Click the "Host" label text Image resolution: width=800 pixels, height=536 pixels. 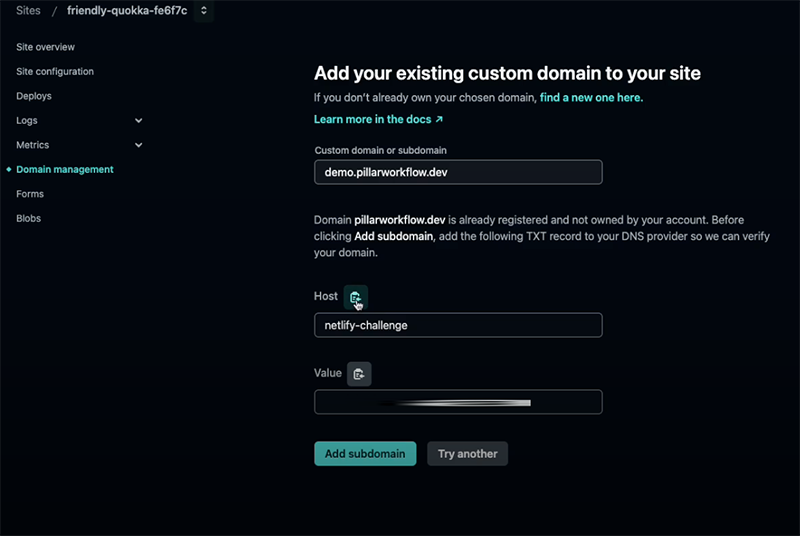pos(326,296)
